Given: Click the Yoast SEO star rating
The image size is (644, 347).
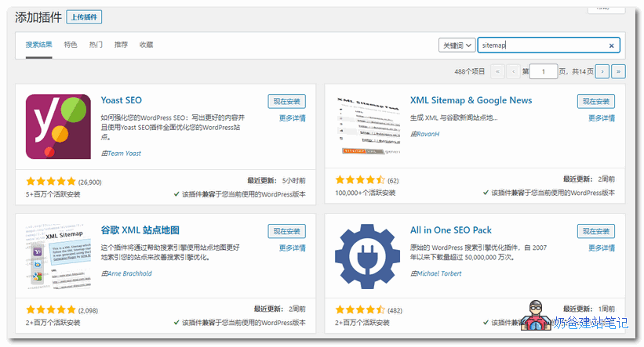Looking at the screenshot, I should (51, 181).
